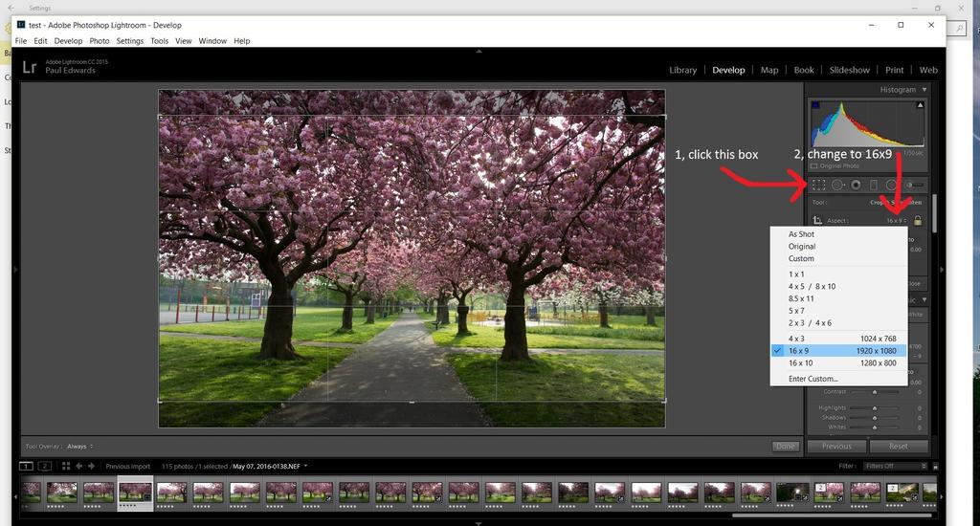Open Grid view from filmstrip toolbar
Screen dimensions: 980x526
coord(65,467)
